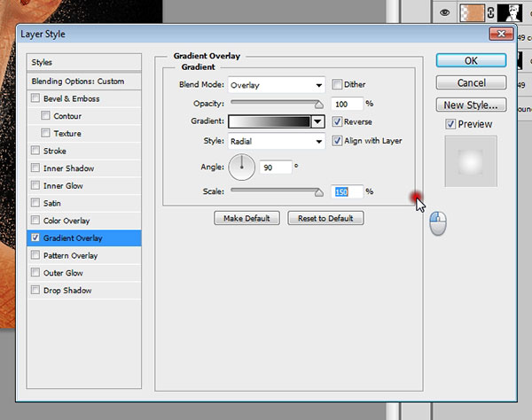Select Drop Shadow in styles list

click(66, 291)
